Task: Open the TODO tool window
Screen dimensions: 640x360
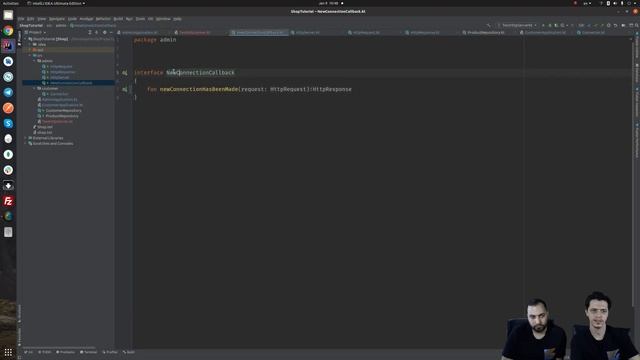Action: pyautogui.click(x=45, y=352)
